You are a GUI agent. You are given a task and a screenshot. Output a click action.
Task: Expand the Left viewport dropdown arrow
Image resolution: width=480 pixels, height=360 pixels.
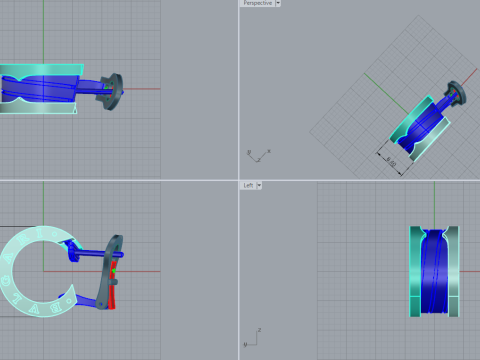259,185
